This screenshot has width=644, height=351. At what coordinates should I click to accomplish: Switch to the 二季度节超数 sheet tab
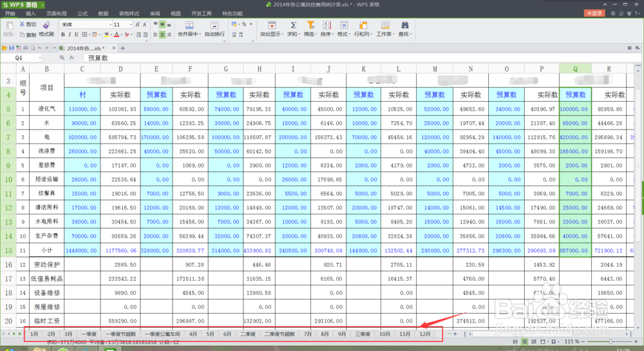point(279,334)
